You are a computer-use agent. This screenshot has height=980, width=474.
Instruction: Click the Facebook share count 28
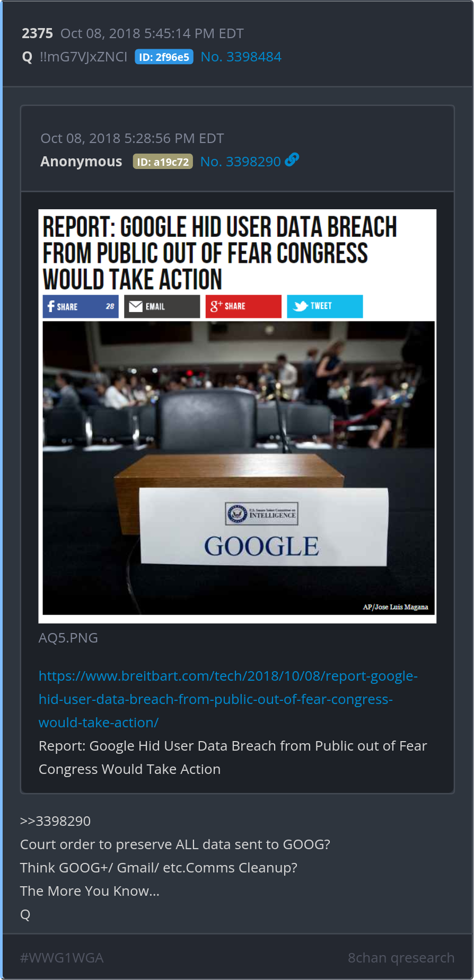coord(110,306)
